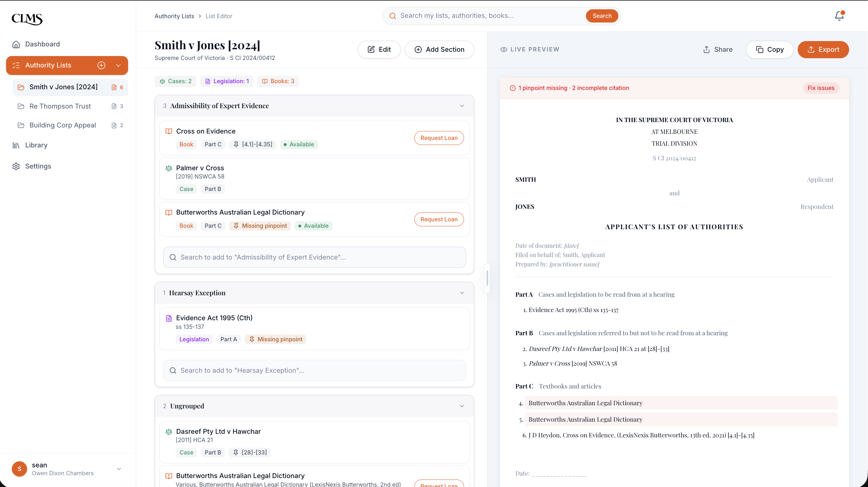The width and height of the screenshot is (868, 487).
Task: Click the Copy button in preview header
Action: click(769, 50)
